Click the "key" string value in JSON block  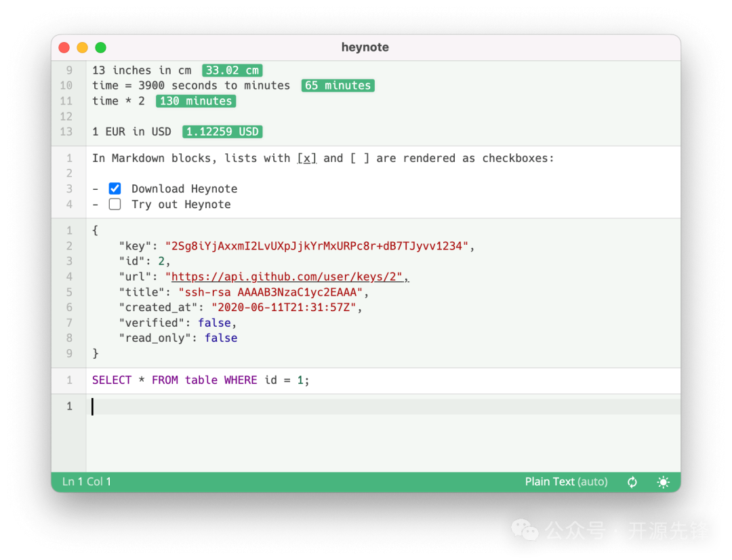point(317,245)
